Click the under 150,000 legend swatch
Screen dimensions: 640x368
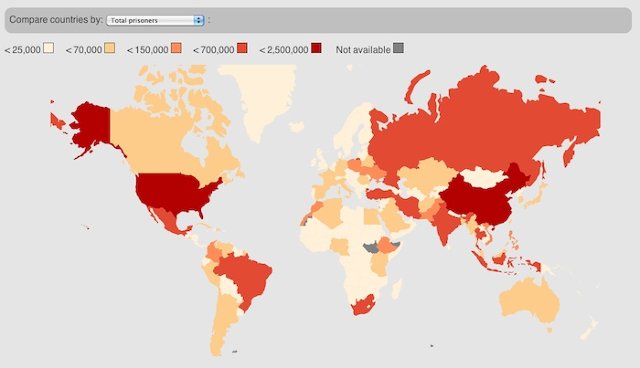coord(176,48)
